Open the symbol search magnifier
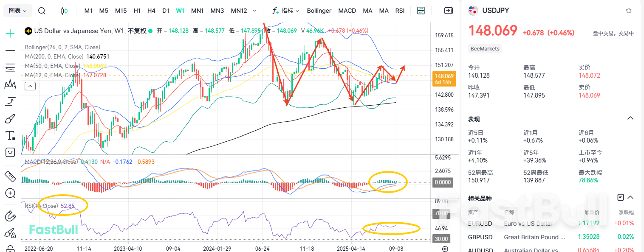This screenshot has width=644, height=252. pos(42,11)
